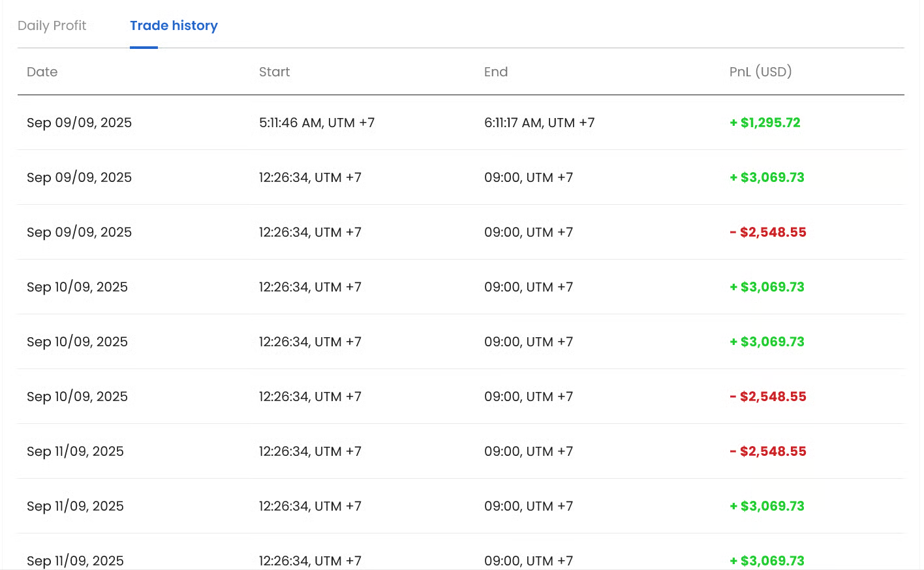Image resolution: width=924 pixels, height=570 pixels.
Task: Select the date in the first Sep 10/09 row
Action: [77, 287]
